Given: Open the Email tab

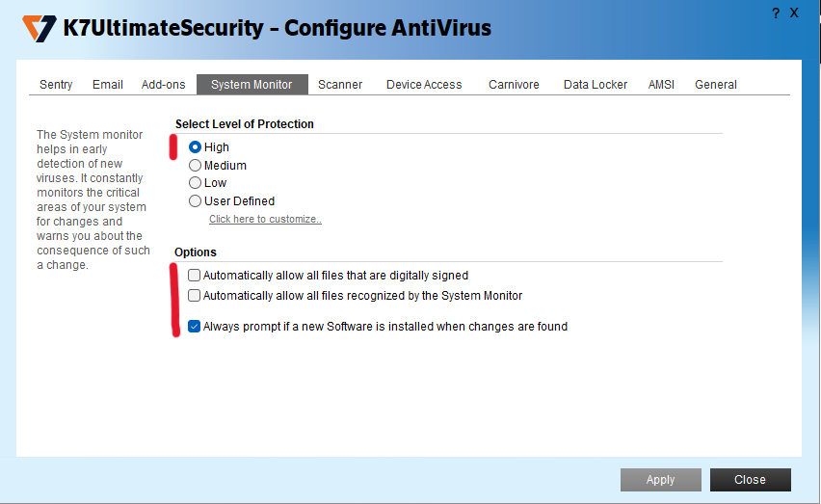Looking at the screenshot, I should [108, 85].
